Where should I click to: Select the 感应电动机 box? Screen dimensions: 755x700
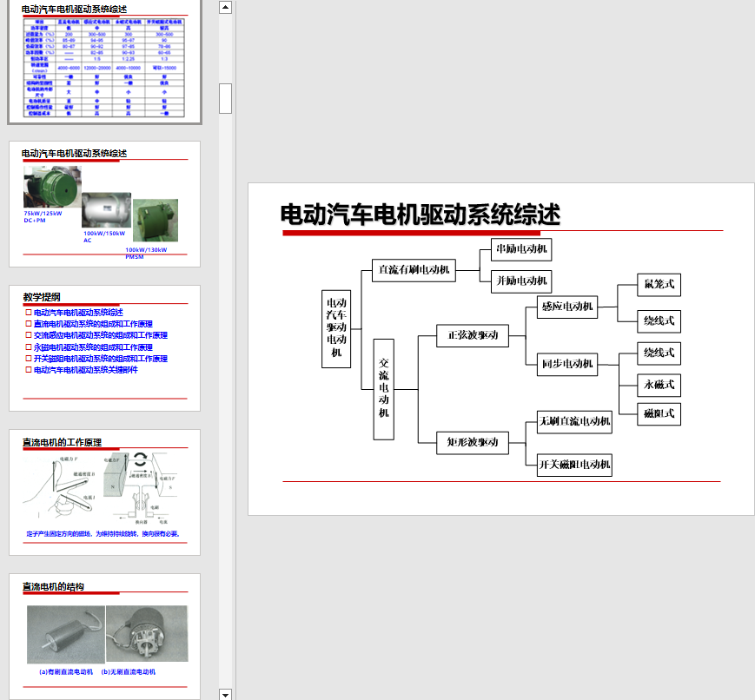tap(567, 307)
